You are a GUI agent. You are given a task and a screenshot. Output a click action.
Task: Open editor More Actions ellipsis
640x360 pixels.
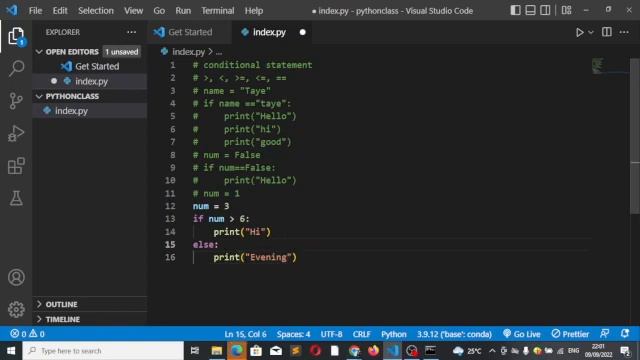tap(624, 32)
